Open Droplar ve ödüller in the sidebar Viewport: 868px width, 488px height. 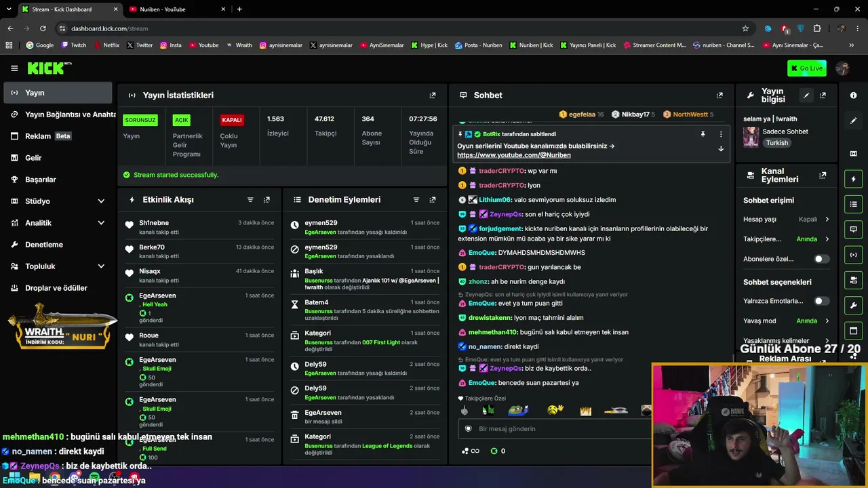point(57,288)
